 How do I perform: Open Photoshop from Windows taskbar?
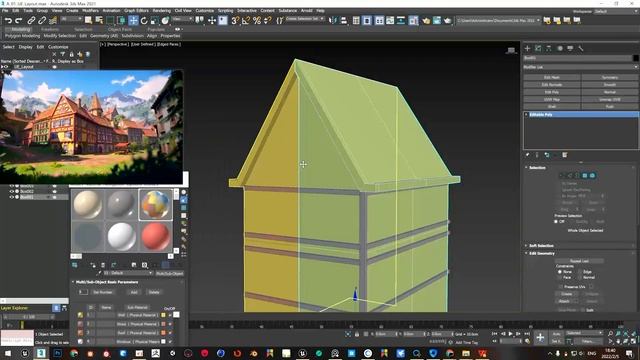point(57,353)
